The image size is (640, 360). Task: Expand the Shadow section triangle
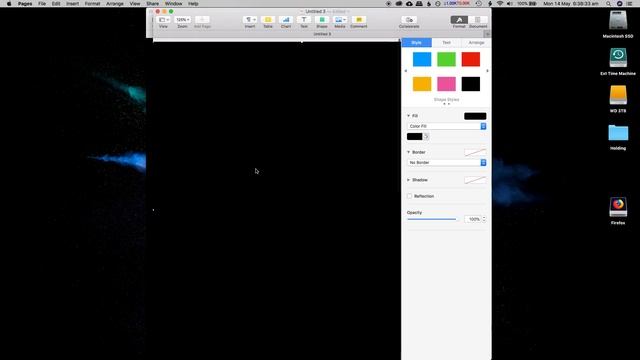pyautogui.click(x=409, y=180)
